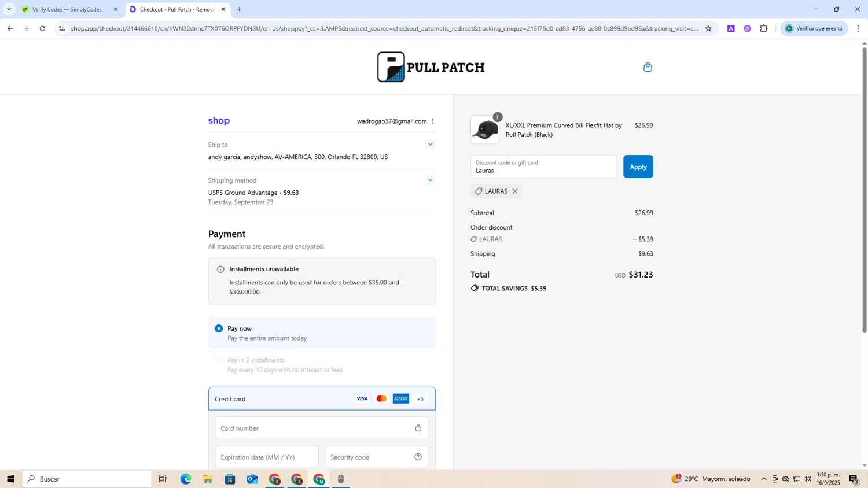Bookmark this page with the star

pyautogui.click(x=708, y=28)
